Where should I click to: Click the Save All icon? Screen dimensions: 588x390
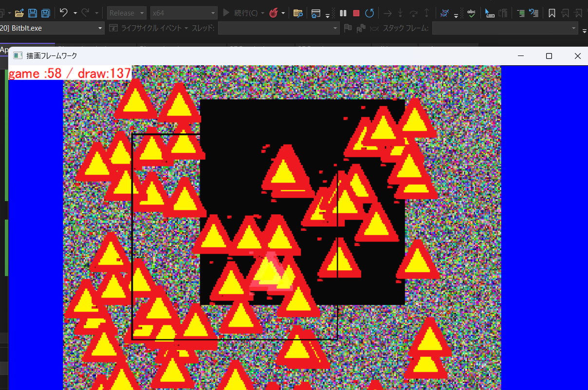pyautogui.click(x=45, y=13)
